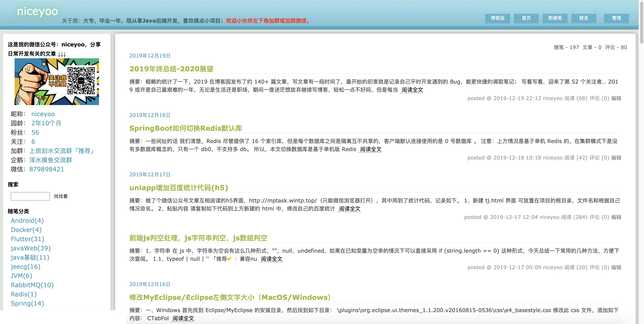The height and width of the screenshot is (324, 644).
Task: Open post SpringBoot如何切换Redis默认库
Action: point(186,128)
